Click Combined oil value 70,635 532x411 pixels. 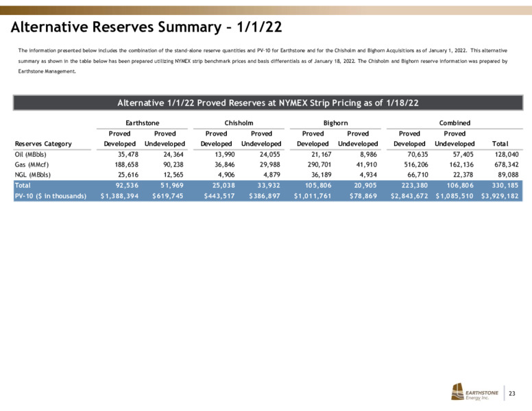pyautogui.click(x=418, y=155)
